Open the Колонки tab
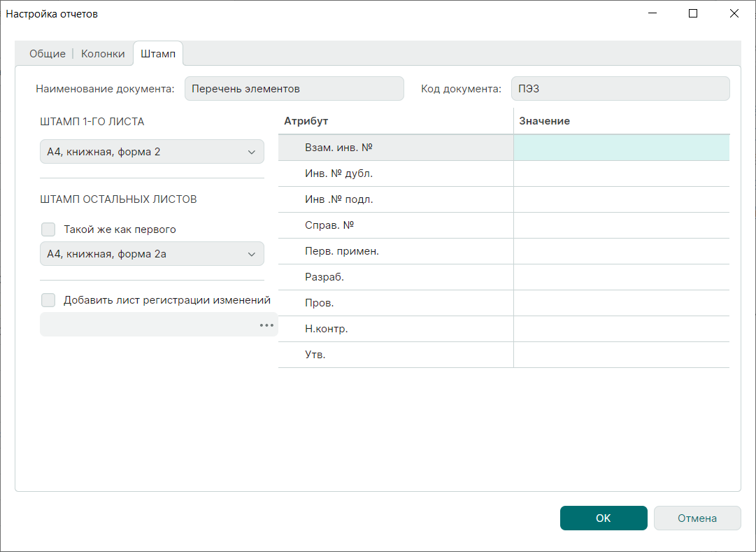The image size is (756, 552). point(103,54)
